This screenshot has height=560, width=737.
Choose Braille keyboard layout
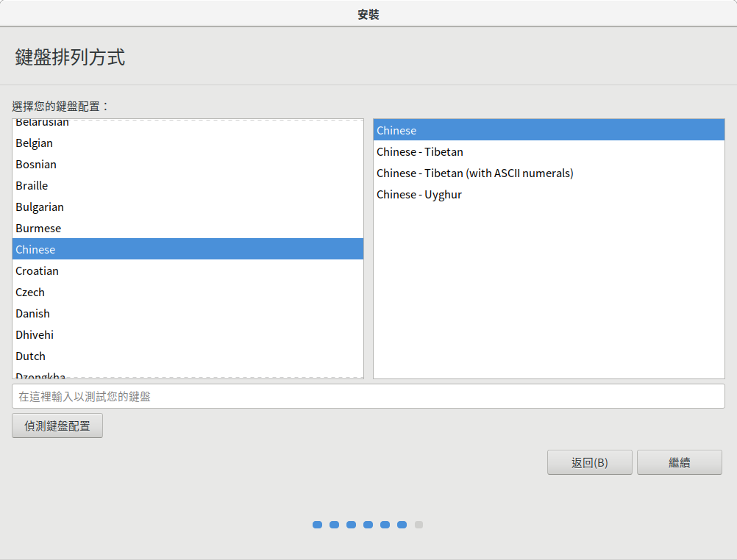tap(32, 186)
